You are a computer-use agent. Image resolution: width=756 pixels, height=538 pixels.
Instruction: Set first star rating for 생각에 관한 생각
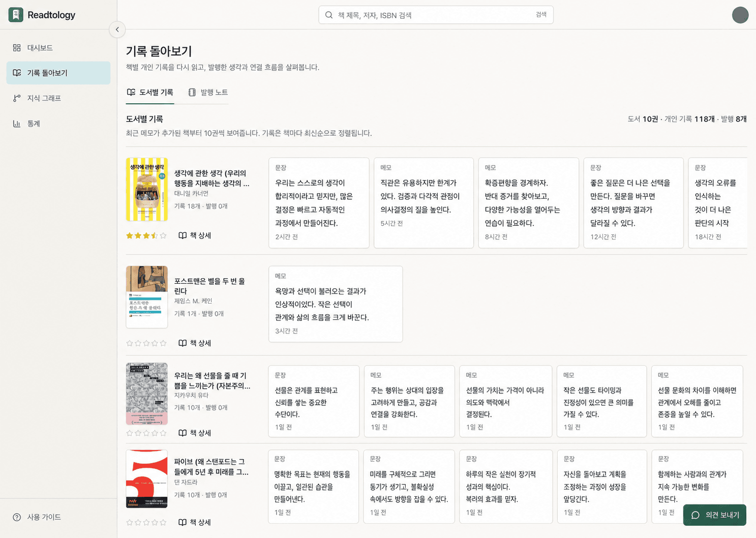click(x=130, y=235)
